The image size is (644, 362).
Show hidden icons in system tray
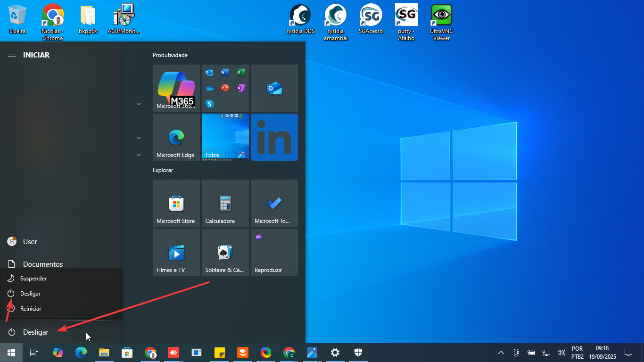coord(501,353)
